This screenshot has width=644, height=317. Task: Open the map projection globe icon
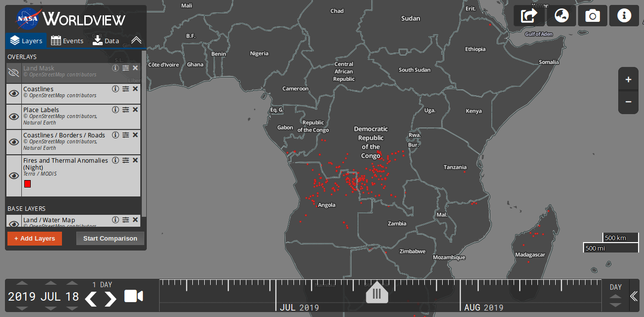(x=561, y=16)
